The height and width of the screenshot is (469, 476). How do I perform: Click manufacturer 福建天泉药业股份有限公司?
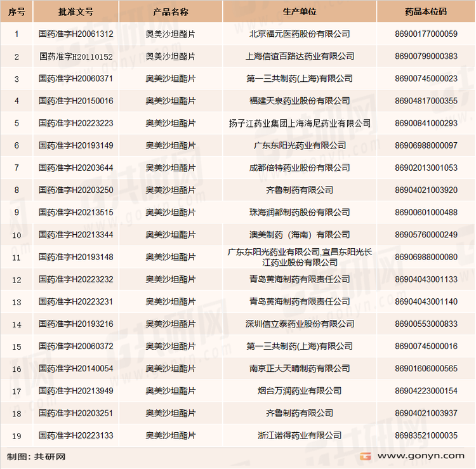coord(300,101)
